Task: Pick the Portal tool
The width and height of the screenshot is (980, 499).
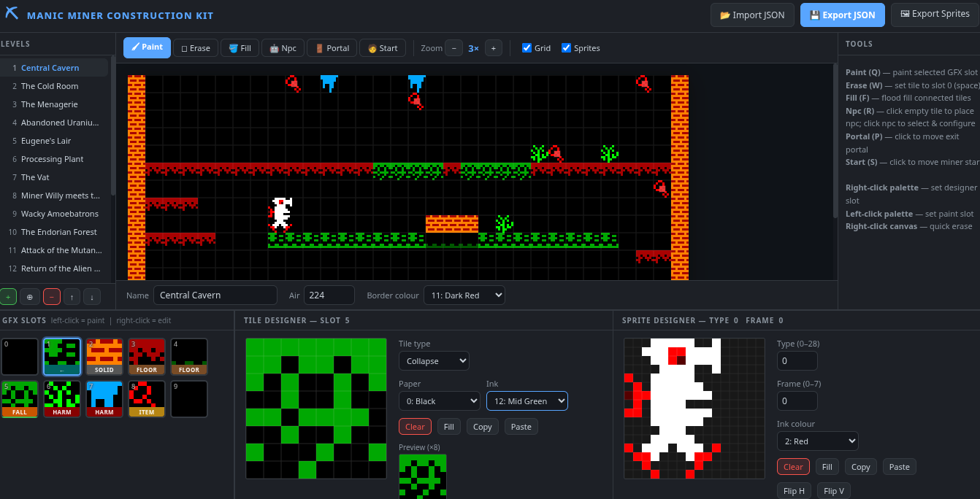Action: pyautogui.click(x=332, y=48)
